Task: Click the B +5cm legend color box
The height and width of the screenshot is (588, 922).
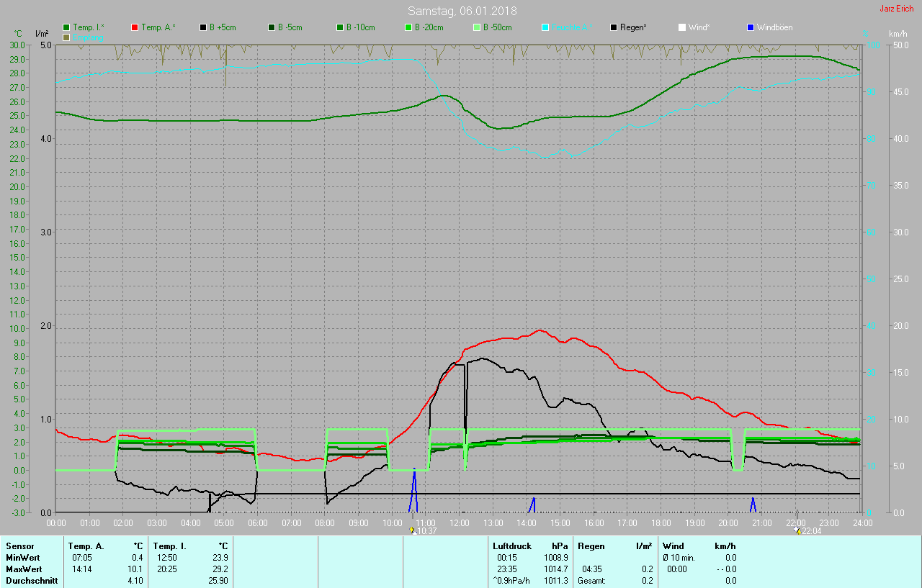Action: pyautogui.click(x=203, y=27)
